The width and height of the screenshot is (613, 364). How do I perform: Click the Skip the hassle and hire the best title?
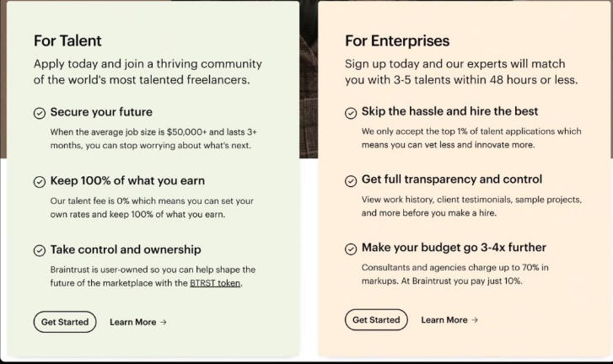(449, 111)
